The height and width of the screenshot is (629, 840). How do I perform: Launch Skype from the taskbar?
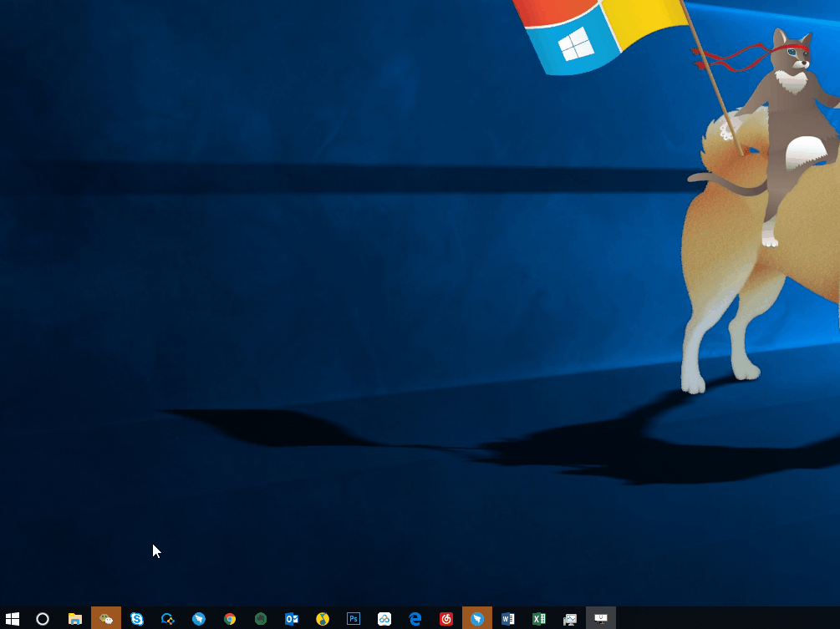(137, 619)
